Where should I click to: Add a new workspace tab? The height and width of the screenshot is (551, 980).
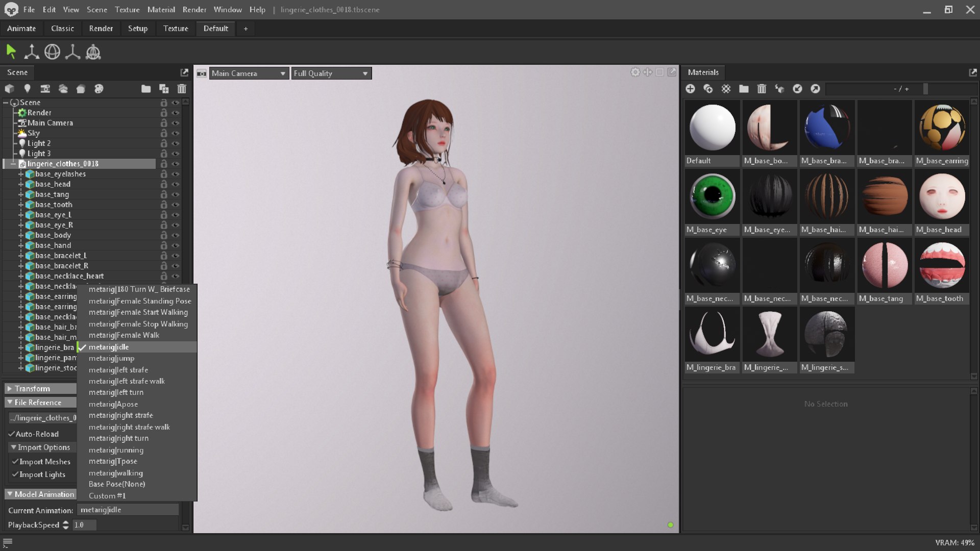[246, 29]
